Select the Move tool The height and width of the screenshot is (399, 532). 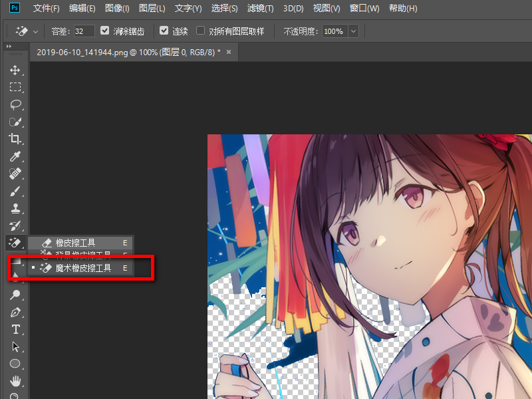tap(15, 70)
